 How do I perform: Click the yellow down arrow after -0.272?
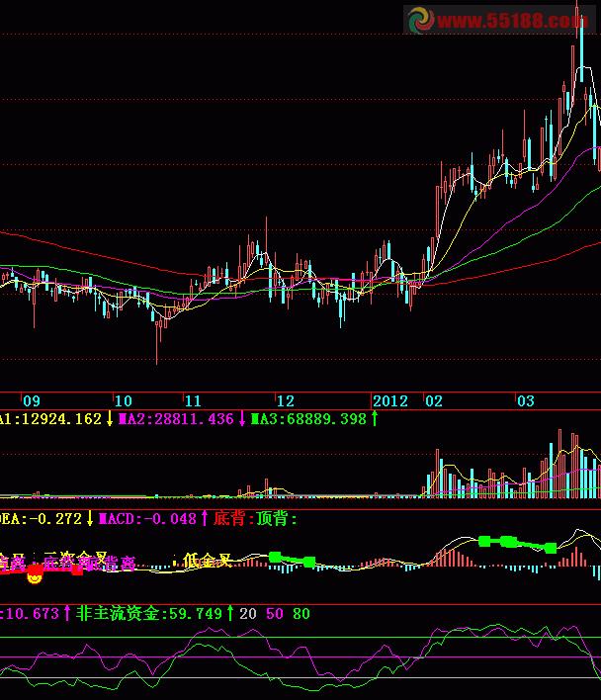(90, 518)
